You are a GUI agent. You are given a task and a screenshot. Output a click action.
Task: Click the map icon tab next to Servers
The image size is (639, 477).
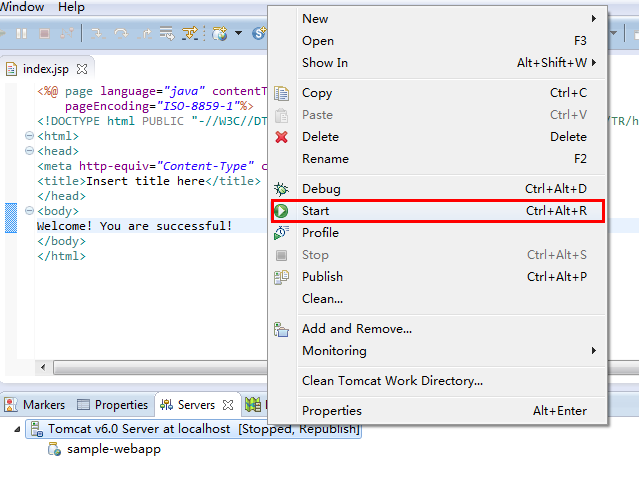253,405
